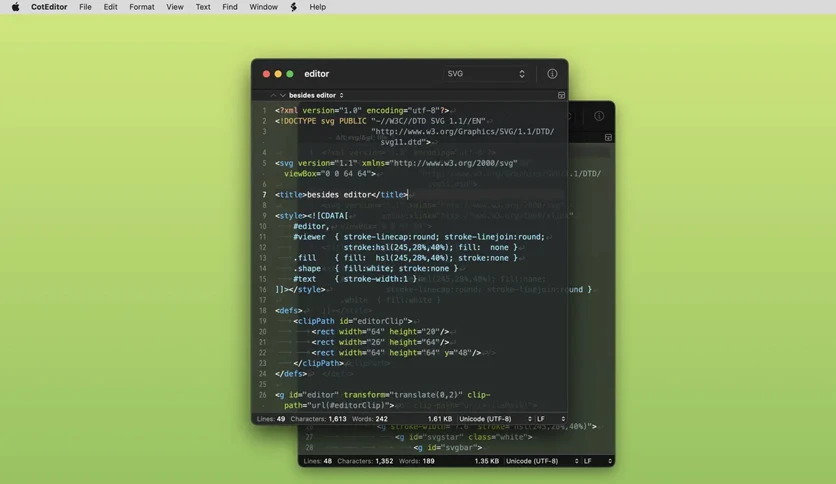The image size is (836, 484).
Task: Jump to the next outline item
Action: coord(283,95)
